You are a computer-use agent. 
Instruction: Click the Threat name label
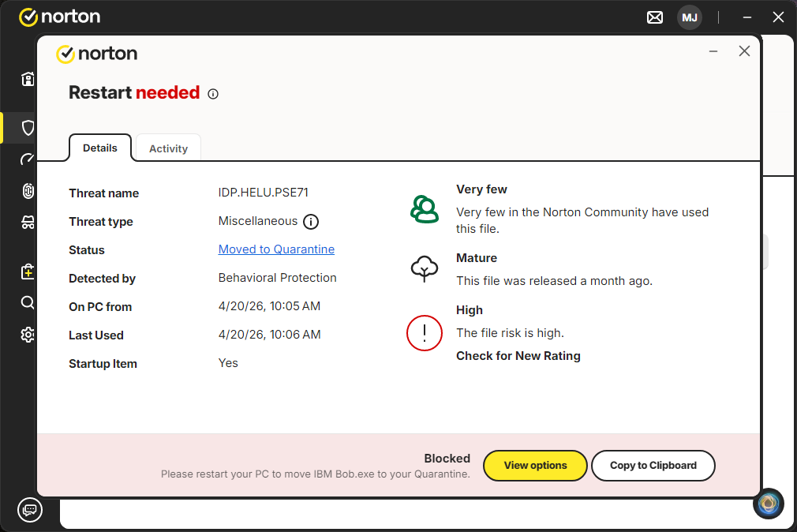(104, 193)
